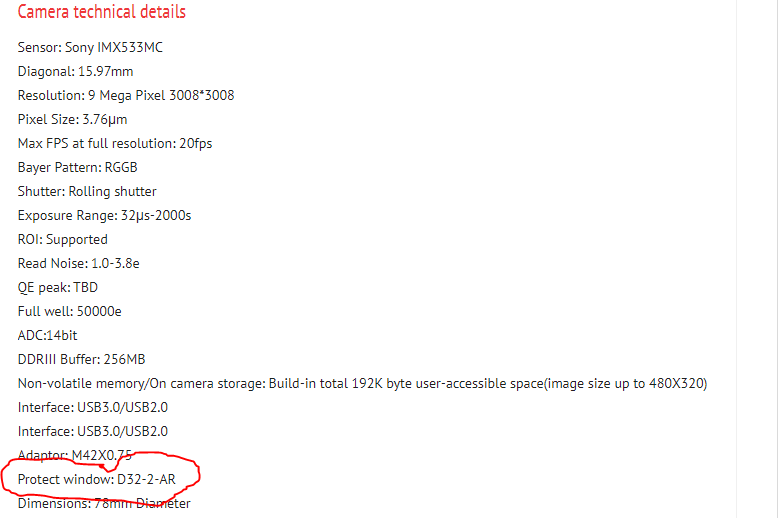This screenshot has width=778, height=518.
Task: Click the Non-volatile memory storage line
Action: [x=362, y=383]
